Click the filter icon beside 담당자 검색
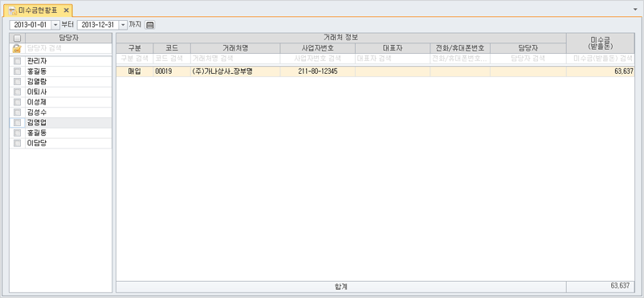644x298 pixels. pyautogui.click(x=17, y=48)
